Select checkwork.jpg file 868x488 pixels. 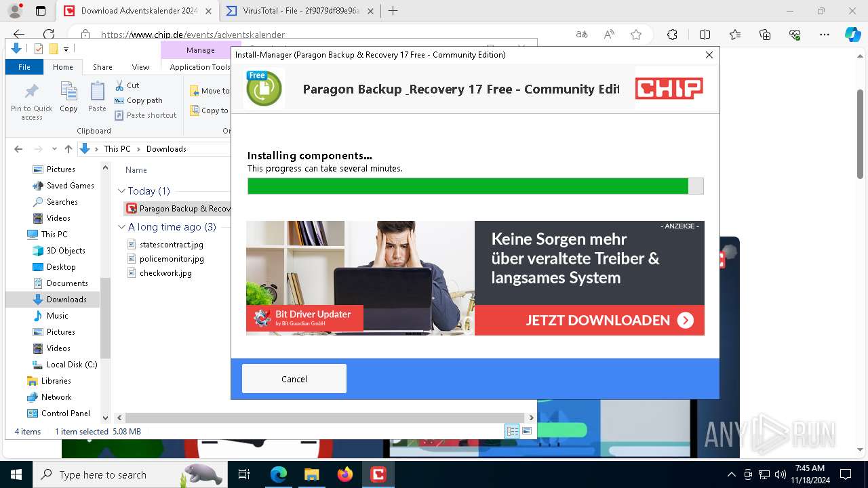[x=160, y=273]
